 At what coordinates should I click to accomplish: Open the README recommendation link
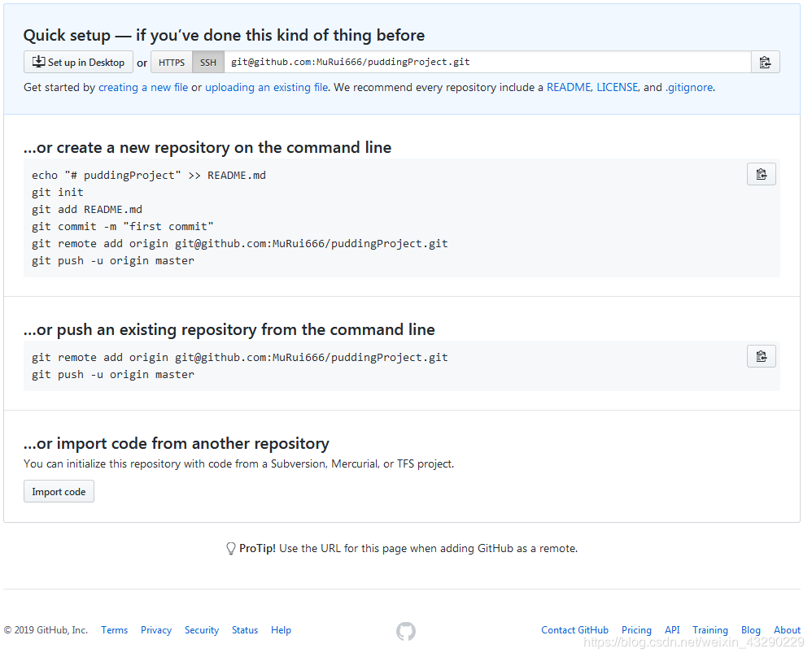[x=569, y=88]
